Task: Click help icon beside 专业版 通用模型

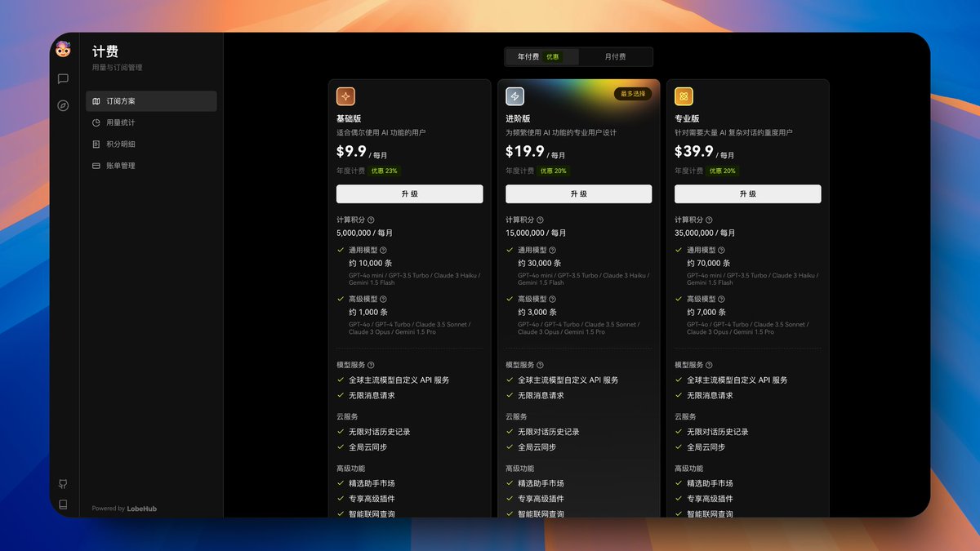Action: (x=721, y=250)
